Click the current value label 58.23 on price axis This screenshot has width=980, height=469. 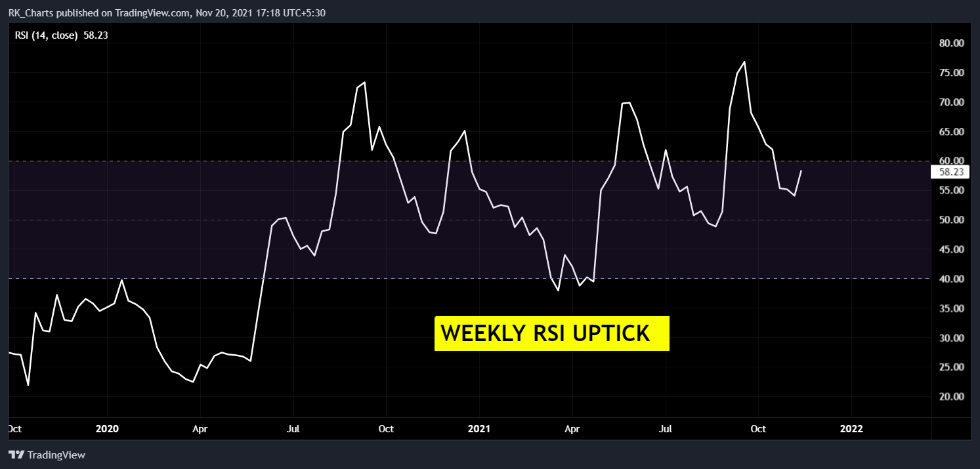[x=951, y=173]
